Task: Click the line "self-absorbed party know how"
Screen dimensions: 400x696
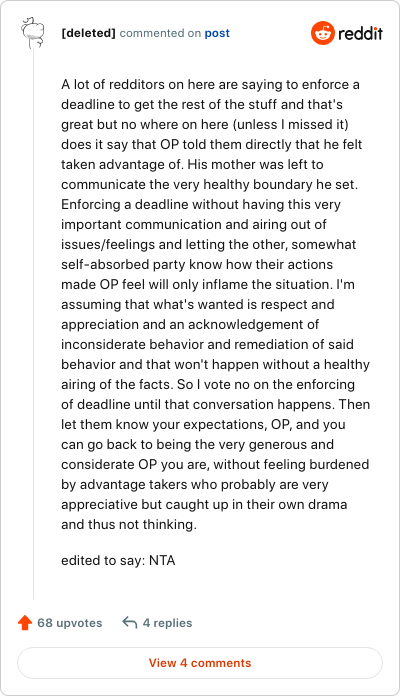Action: pyautogui.click(x=197, y=264)
